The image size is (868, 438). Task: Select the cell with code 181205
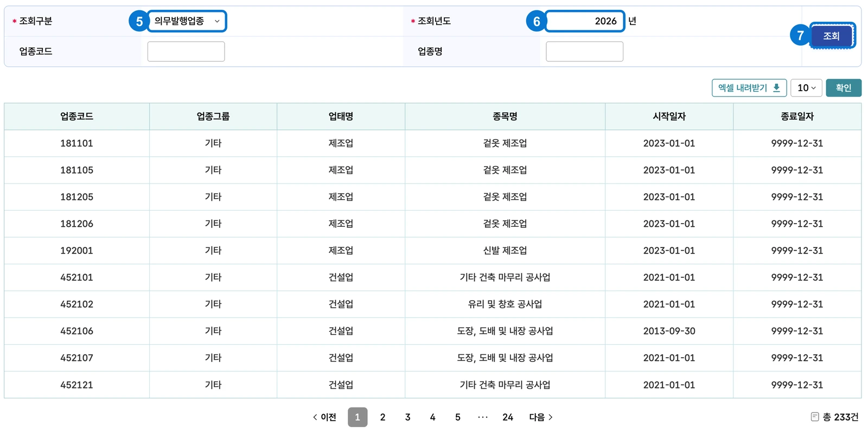[x=76, y=197]
